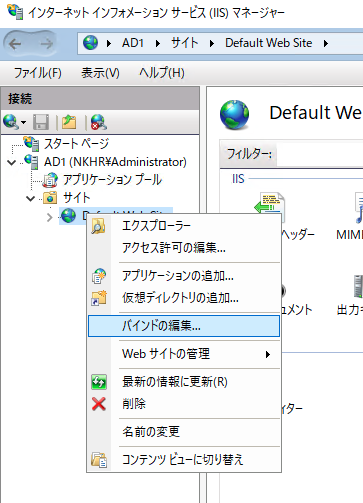This screenshot has height=503, width=363.
Task: Open the Web サイトの管理 submenu
Action: click(x=184, y=354)
